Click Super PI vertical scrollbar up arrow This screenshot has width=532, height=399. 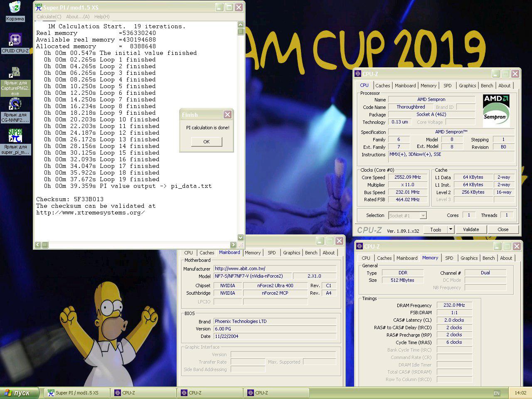coord(241,25)
